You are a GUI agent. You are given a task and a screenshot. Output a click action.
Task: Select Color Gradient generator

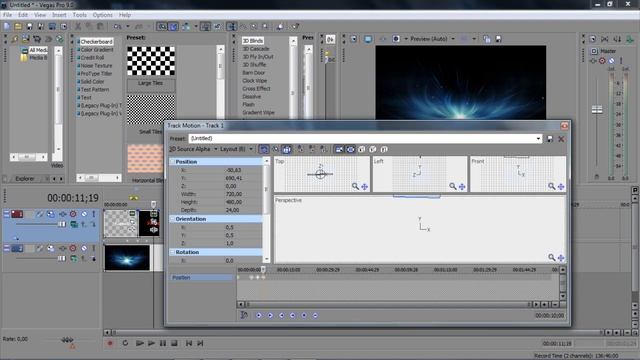point(97,49)
